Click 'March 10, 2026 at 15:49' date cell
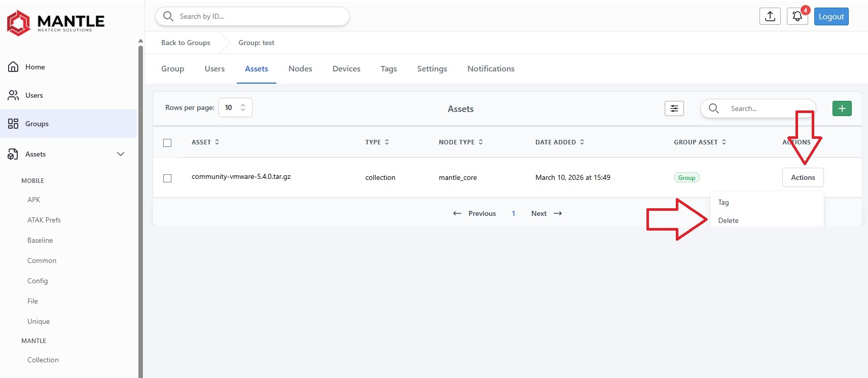Image resolution: width=868 pixels, height=378 pixels. point(573,177)
